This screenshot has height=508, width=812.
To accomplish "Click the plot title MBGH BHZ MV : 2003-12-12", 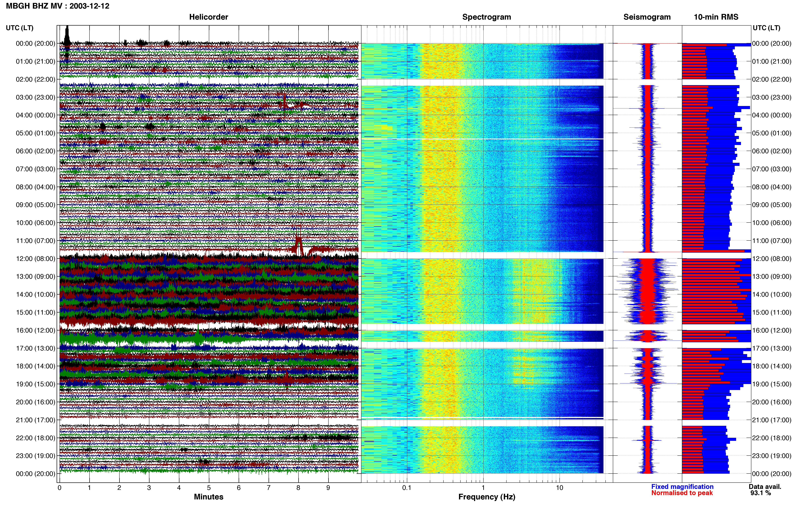I will pyautogui.click(x=57, y=6).
